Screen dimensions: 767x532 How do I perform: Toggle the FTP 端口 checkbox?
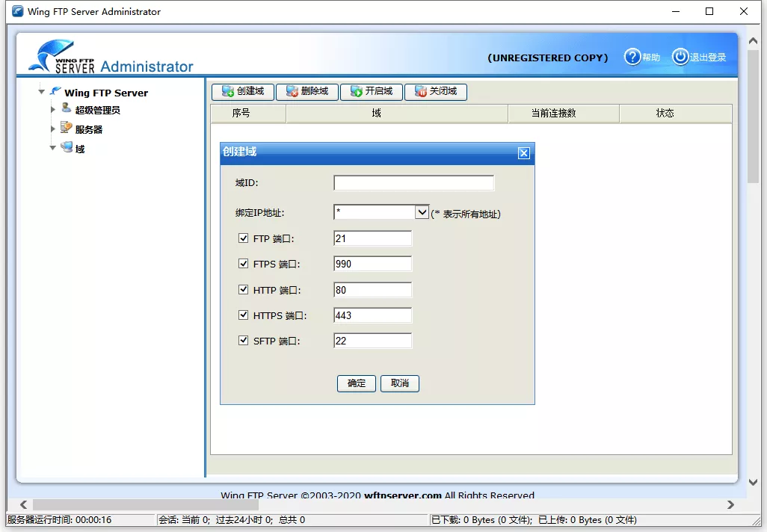(x=243, y=238)
